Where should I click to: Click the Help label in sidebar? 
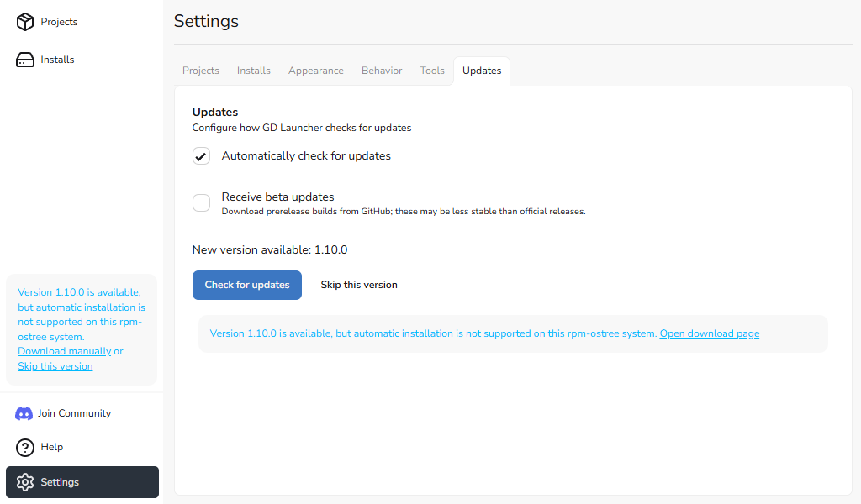coord(51,447)
